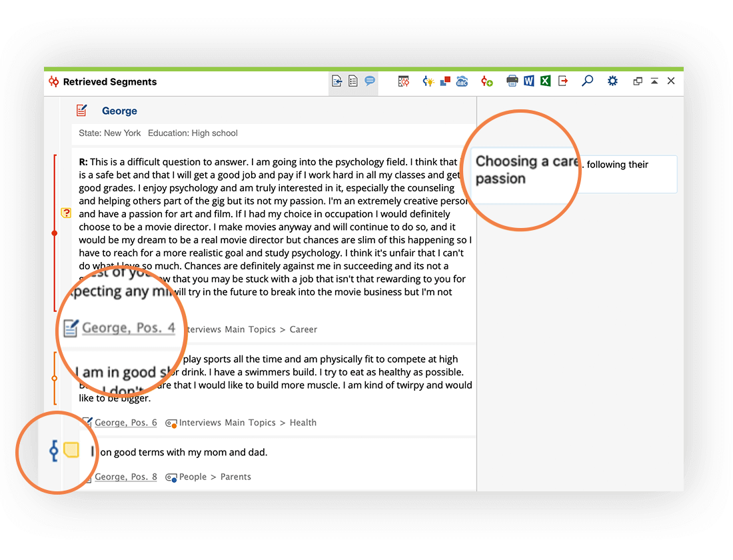Jump to George, Pos. 4 source

(129, 328)
